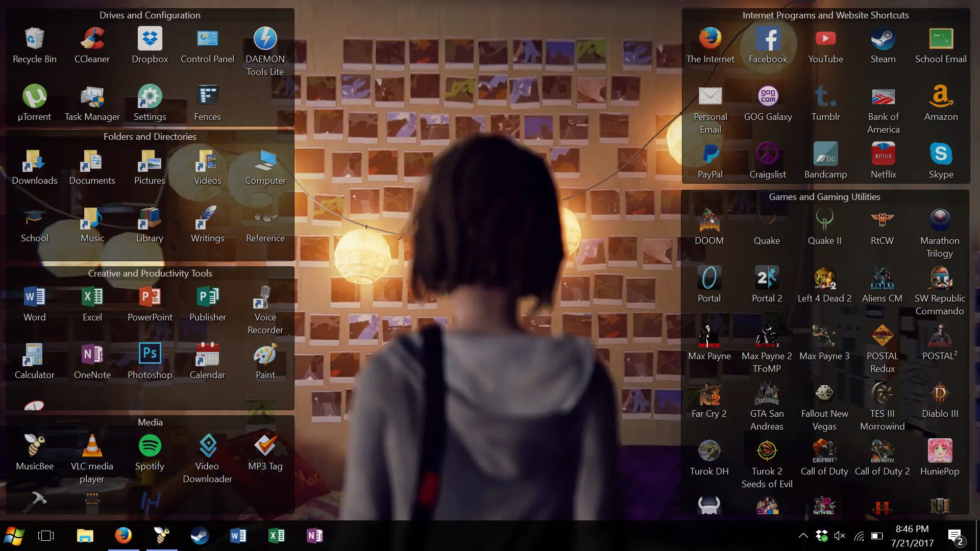The image size is (980, 551).
Task: Open OneNote from the taskbar
Action: point(315,536)
